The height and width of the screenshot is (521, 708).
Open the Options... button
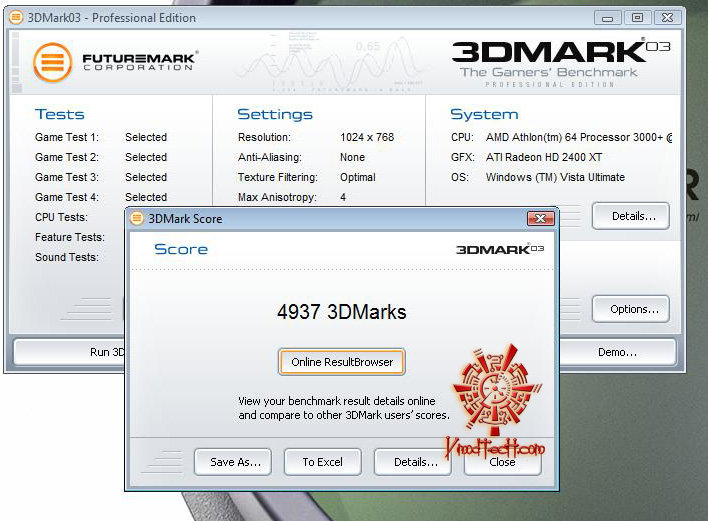pos(631,309)
